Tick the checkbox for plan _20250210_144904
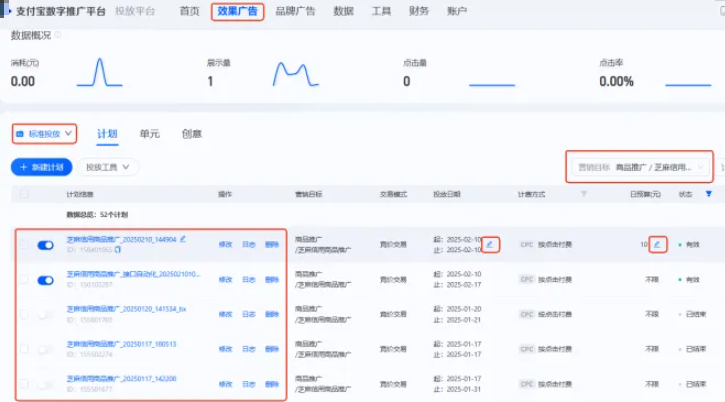Screen dimensions: 725x402 24,244
